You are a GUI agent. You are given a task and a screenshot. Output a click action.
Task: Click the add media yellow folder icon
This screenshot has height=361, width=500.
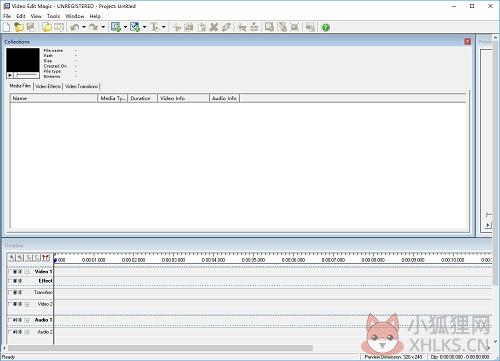pyautogui.click(x=47, y=27)
